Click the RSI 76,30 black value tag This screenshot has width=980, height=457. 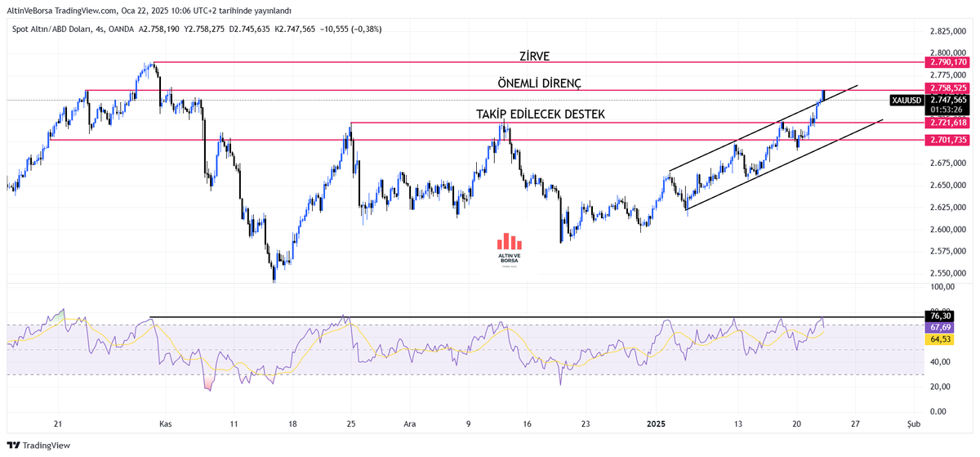(x=940, y=316)
